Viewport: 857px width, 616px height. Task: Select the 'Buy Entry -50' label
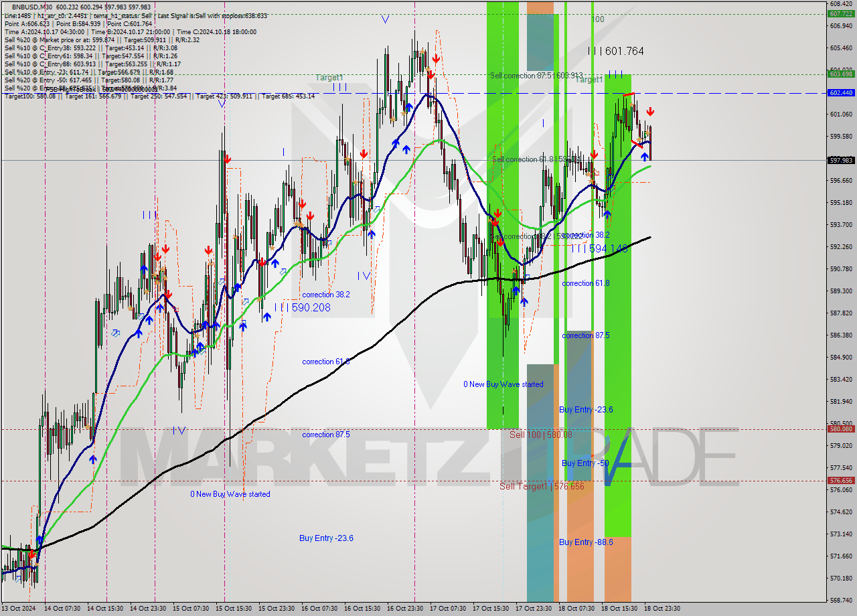pyautogui.click(x=585, y=463)
